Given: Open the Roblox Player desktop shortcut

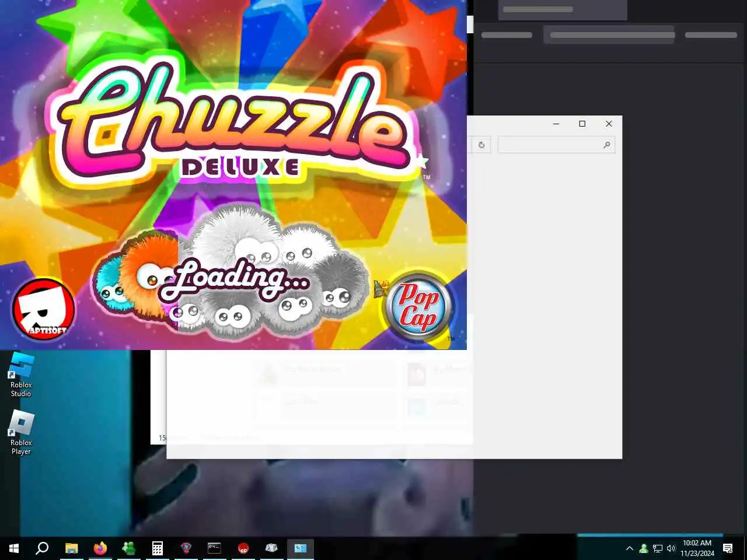Looking at the screenshot, I should 21,432.
